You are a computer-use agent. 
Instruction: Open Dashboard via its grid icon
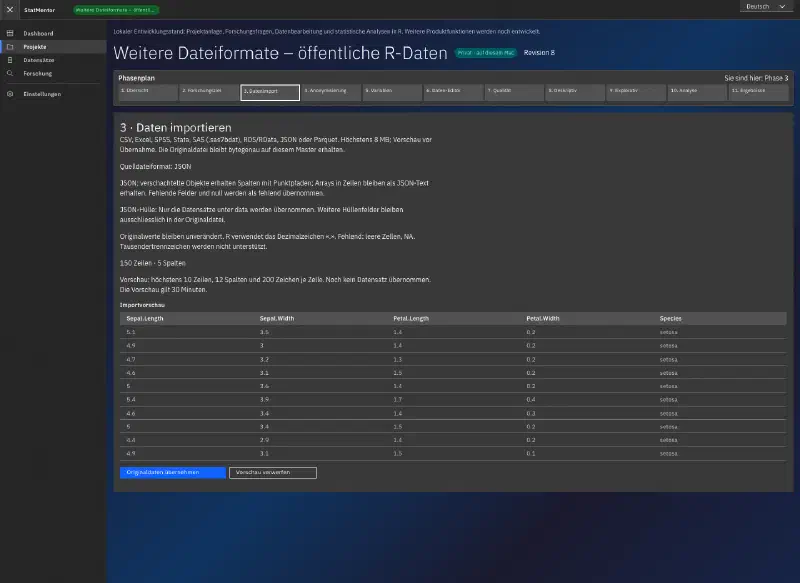pyautogui.click(x=10, y=33)
